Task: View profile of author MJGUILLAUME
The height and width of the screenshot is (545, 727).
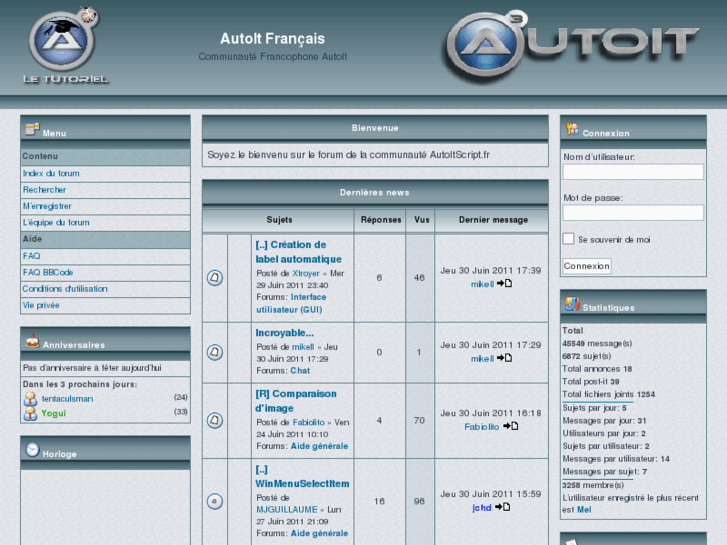Action: click(287, 509)
